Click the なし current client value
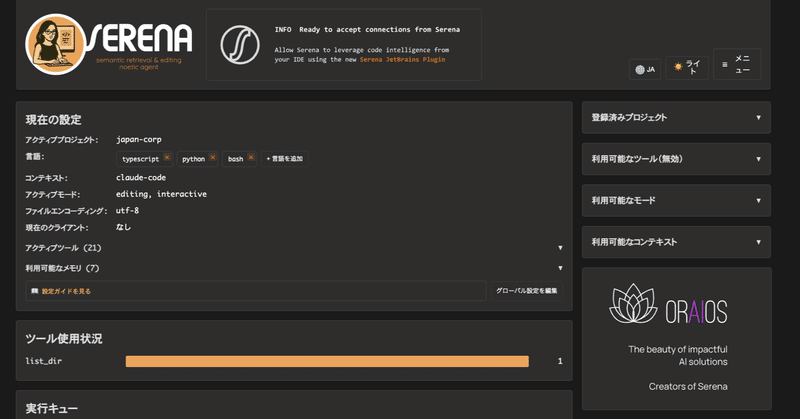 [123, 227]
